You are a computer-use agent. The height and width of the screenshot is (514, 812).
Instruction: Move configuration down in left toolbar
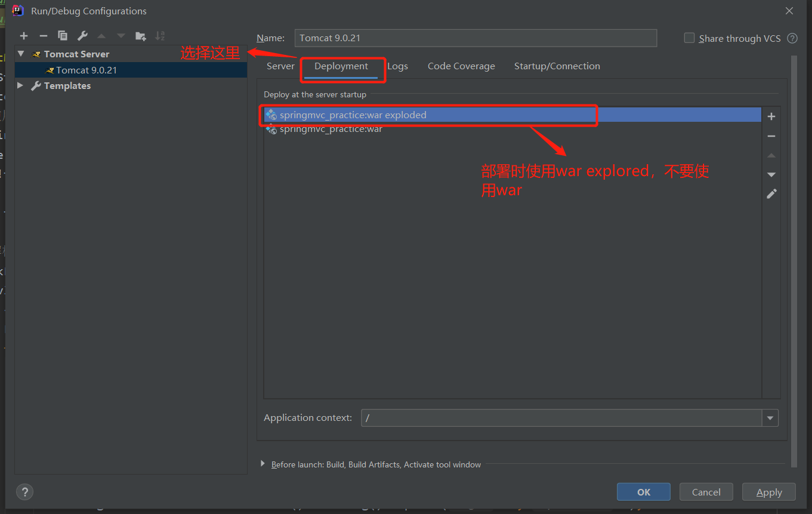pyautogui.click(x=121, y=36)
